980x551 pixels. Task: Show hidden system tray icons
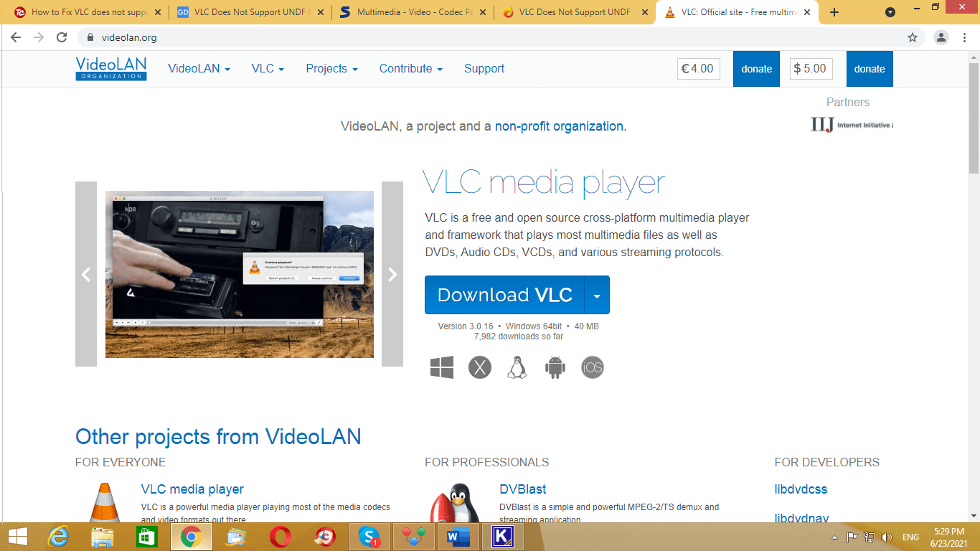[834, 537]
